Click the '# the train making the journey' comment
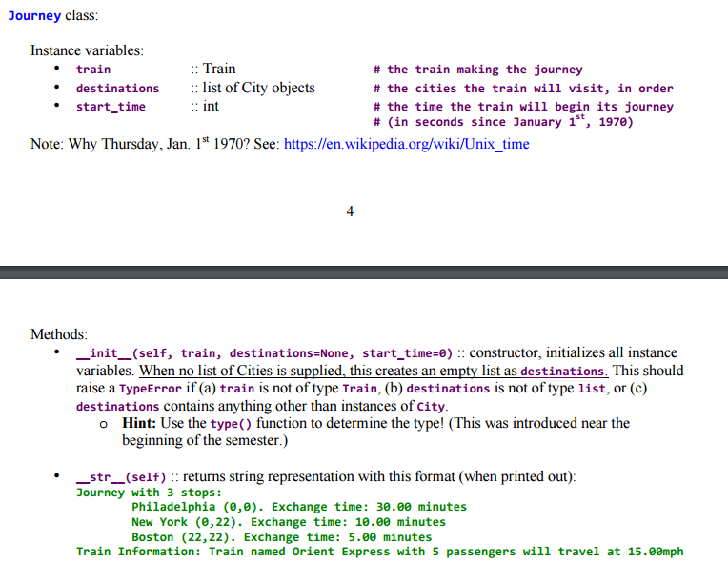Viewport: 728px width, 563px height. pos(477,70)
